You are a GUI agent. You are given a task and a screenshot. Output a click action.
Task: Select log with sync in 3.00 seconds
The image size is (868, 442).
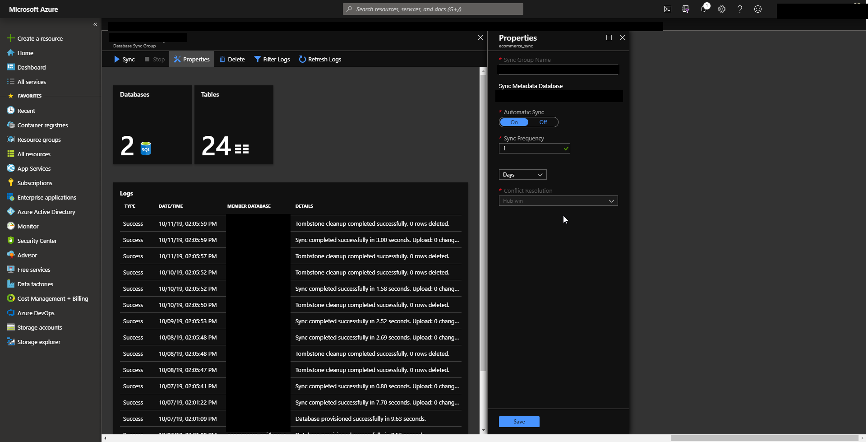tap(291, 240)
